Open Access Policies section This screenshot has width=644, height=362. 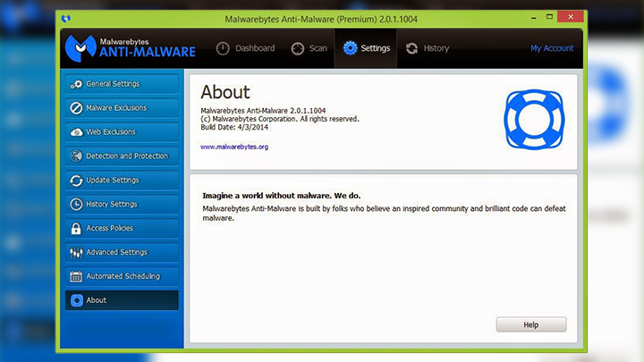coord(122,228)
